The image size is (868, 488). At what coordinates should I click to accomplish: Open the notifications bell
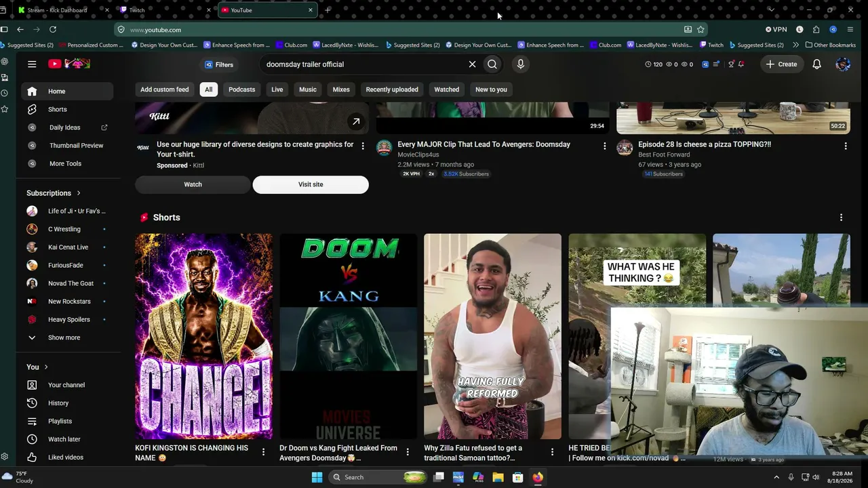click(x=817, y=64)
